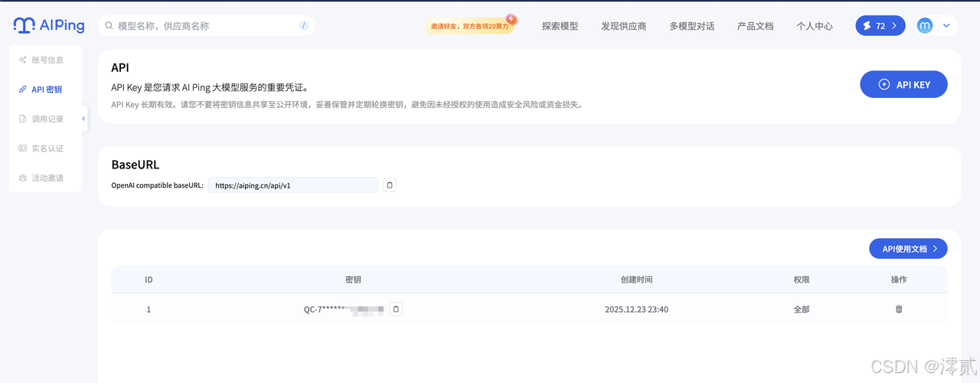Click the creation time 2025.12.23 23:40
Viewport: 980px width, 383px height.
point(636,309)
